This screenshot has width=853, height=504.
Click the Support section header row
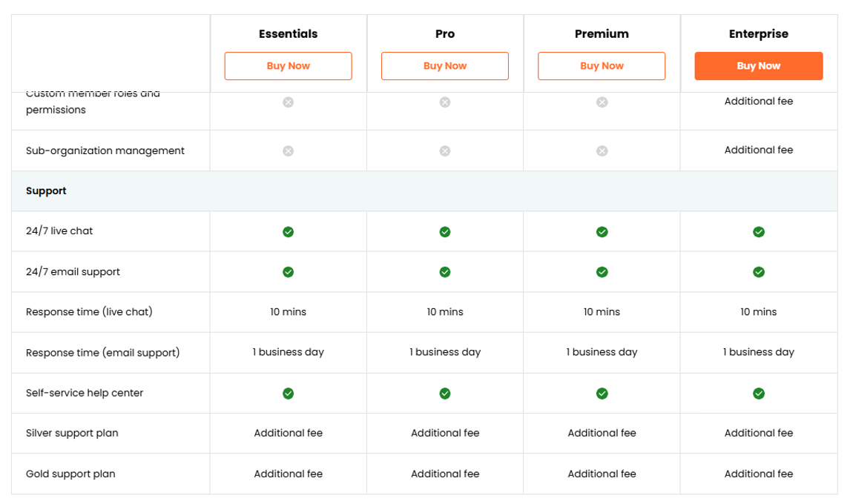[x=46, y=190]
